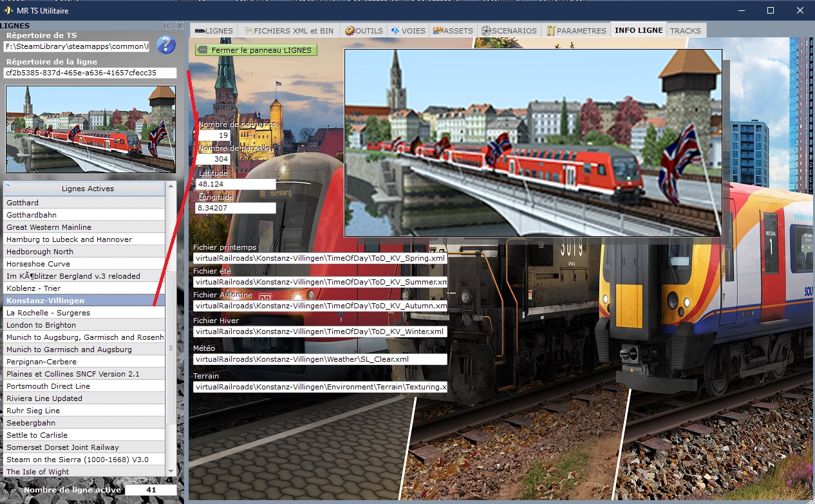Choose Hamburg to Lubeck and Hannover
Screen dimensions: 815x504
coord(84,239)
